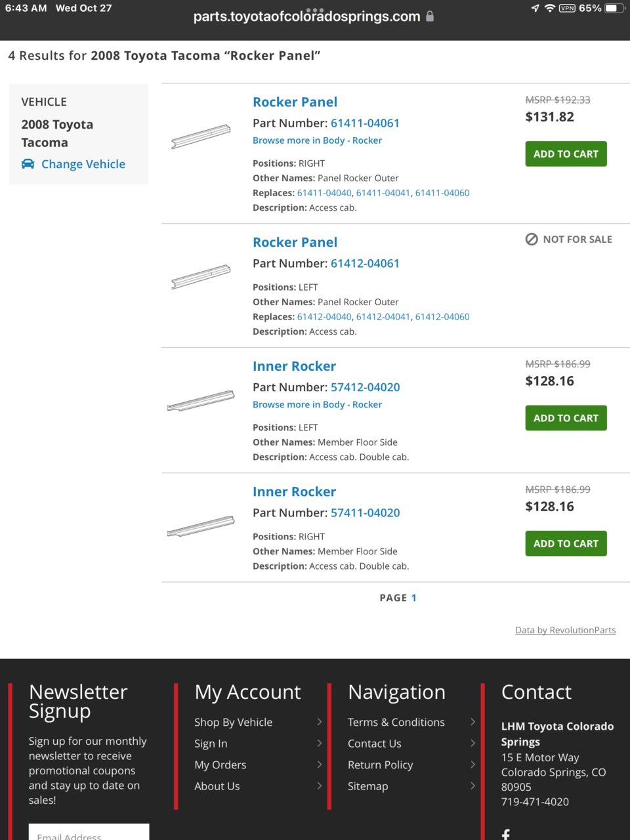630x840 pixels.
Task: Tap the Facebook icon in Contact footer
Action: pos(506,834)
